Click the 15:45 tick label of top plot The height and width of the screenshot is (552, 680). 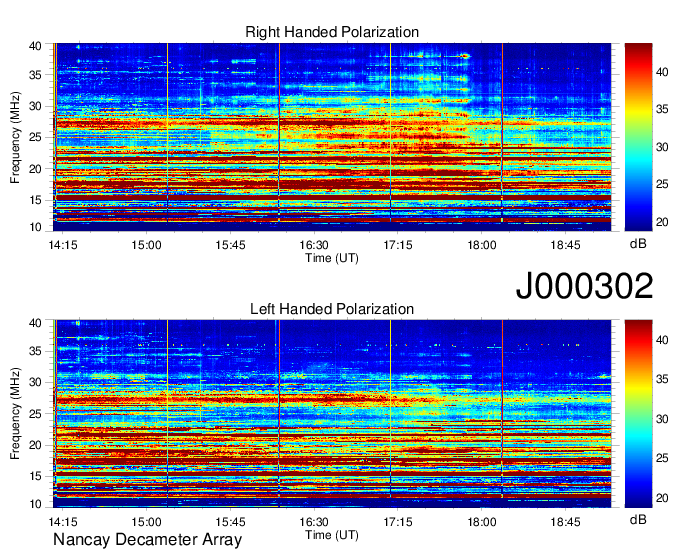coord(230,245)
